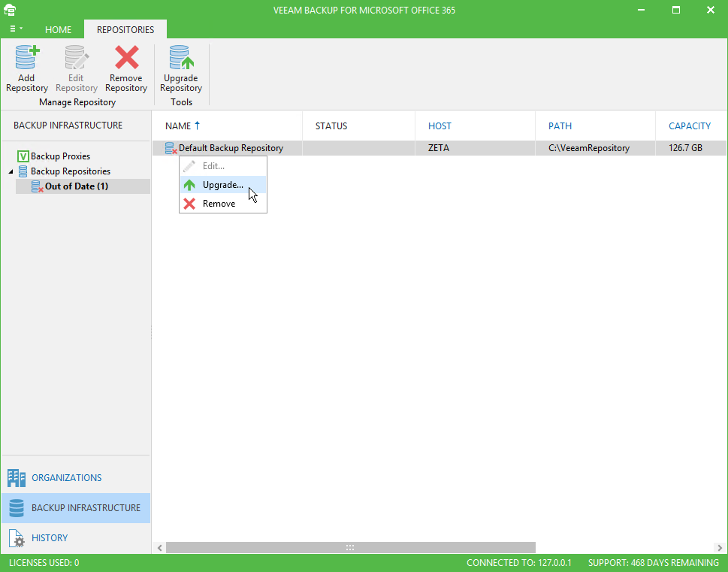Select Backup Repositories tree node
728x572 pixels.
[x=71, y=171]
